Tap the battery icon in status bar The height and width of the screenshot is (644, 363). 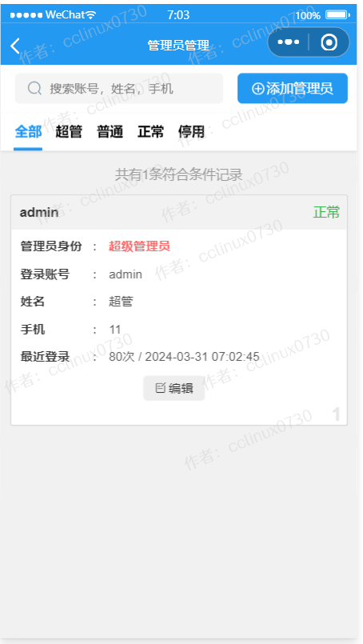(x=337, y=15)
